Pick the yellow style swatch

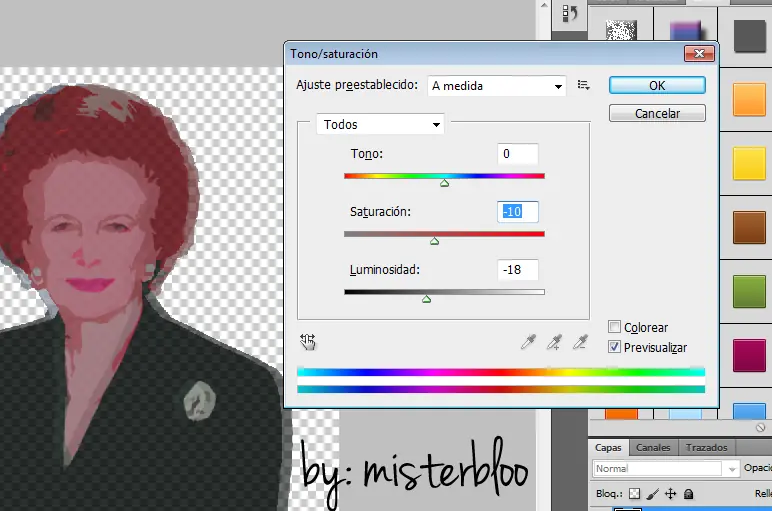(749, 163)
